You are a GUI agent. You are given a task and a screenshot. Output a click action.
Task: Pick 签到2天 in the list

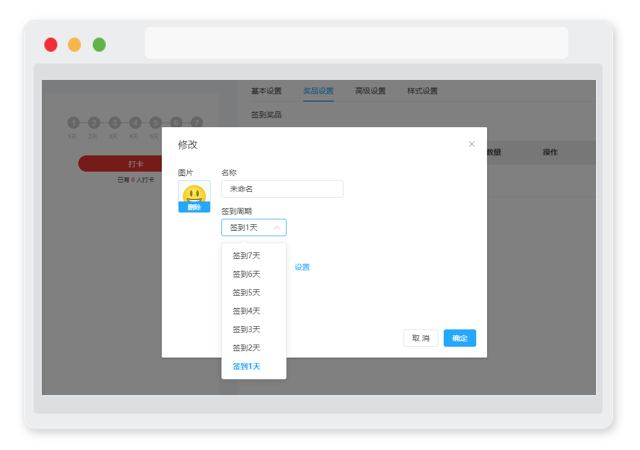pos(246,348)
